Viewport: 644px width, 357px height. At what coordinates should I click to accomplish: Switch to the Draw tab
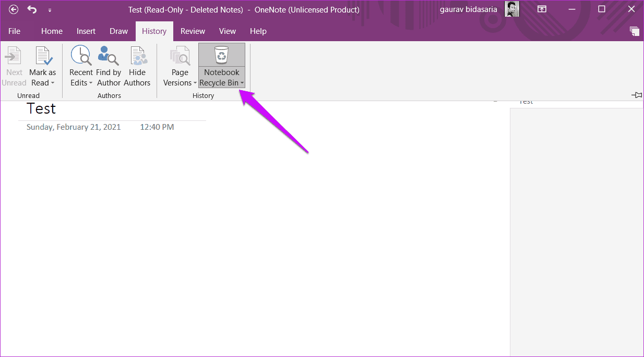(x=118, y=31)
